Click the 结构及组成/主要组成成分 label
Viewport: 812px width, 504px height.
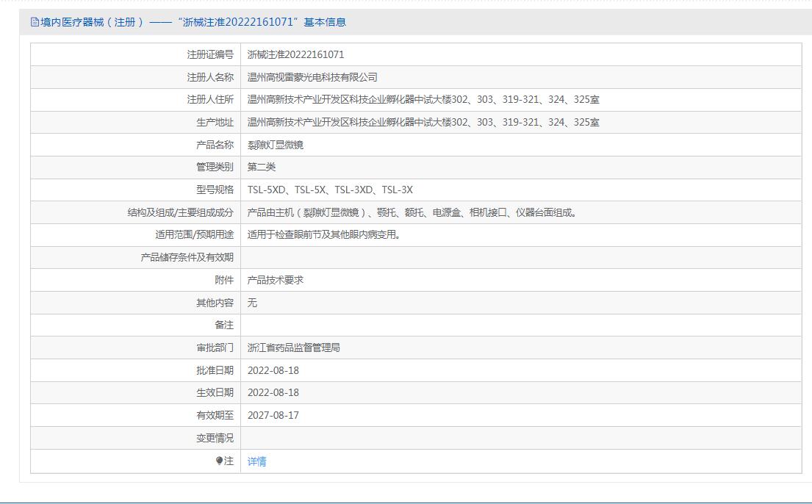pyautogui.click(x=181, y=212)
